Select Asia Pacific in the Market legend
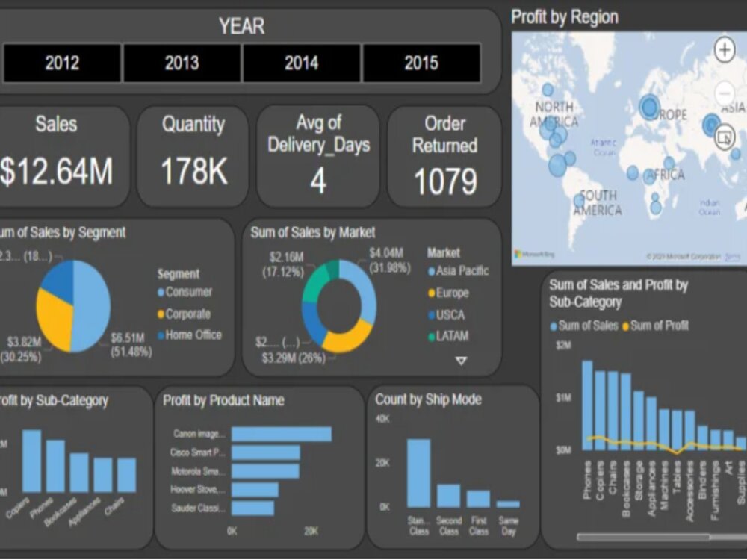This screenshot has width=747, height=560. [459, 271]
